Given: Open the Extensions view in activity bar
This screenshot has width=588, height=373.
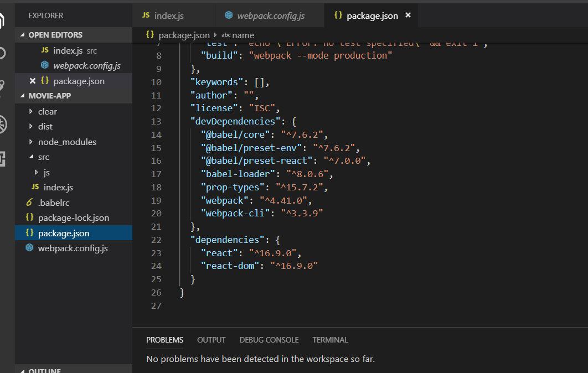Looking at the screenshot, I should coord(3,159).
